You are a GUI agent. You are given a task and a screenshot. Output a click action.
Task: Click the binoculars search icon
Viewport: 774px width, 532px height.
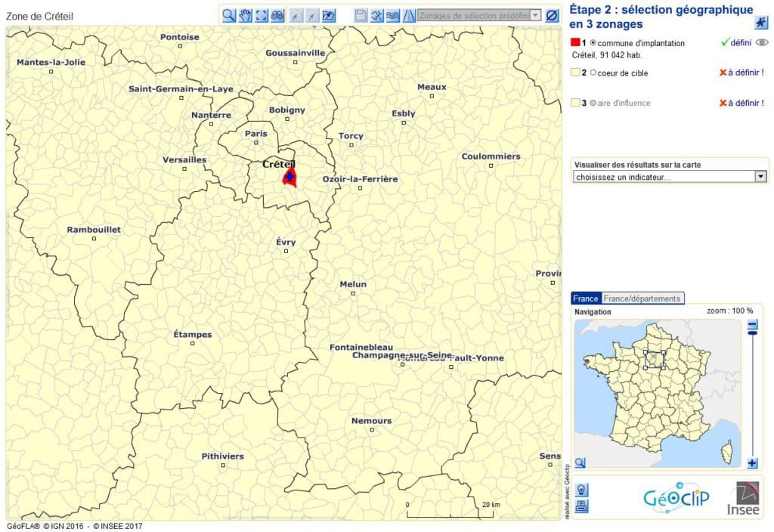277,15
